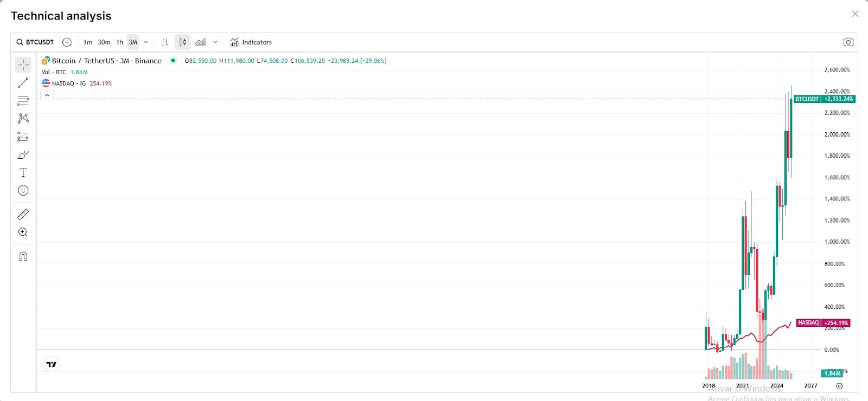Open the timeframe dropdown arrow
The height and width of the screenshot is (401, 868).
point(146,42)
